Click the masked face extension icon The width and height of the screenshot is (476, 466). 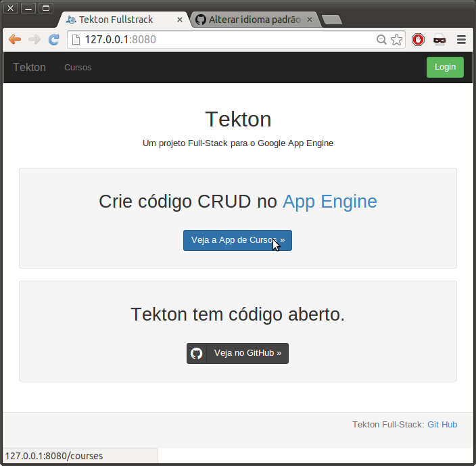(439, 40)
